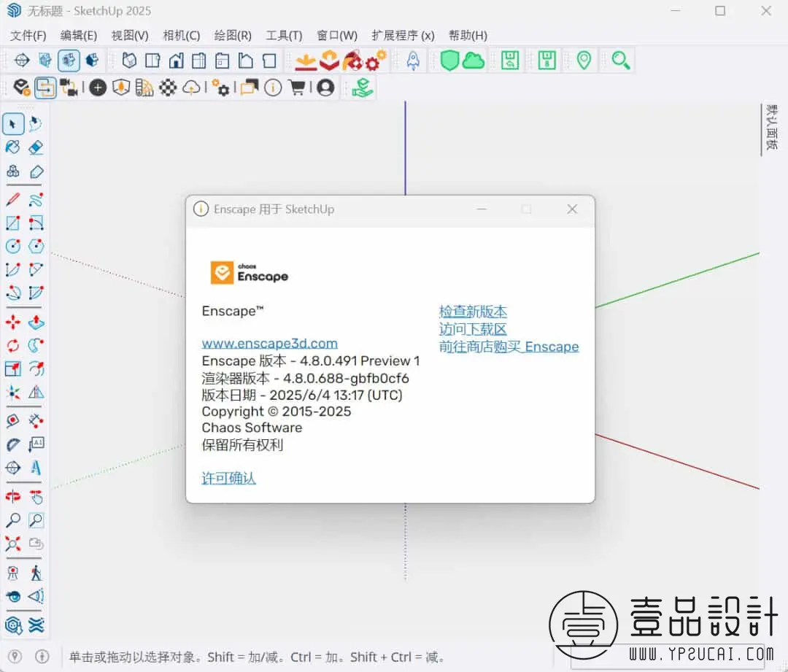Start Enscape with the first Enscape toolbar icon
788x672 pixels.
(x=22, y=88)
